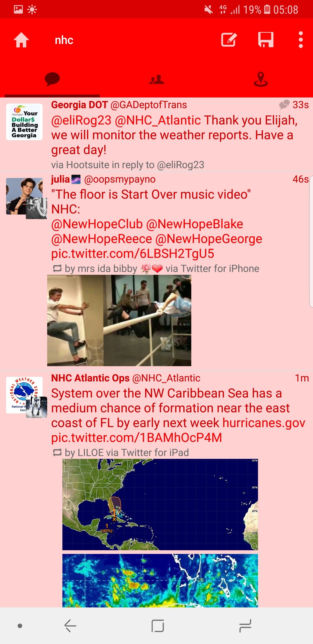Open the three-dot overflow menu

point(301,40)
